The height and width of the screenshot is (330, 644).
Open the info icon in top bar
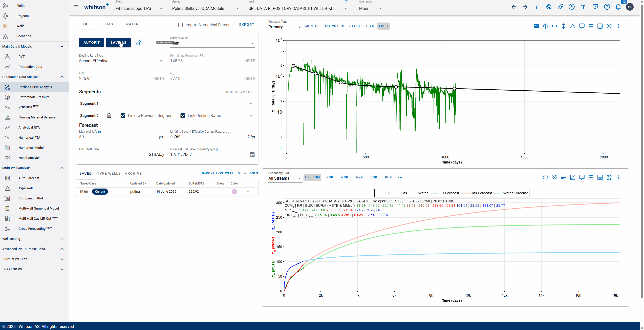(x=536, y=7)
